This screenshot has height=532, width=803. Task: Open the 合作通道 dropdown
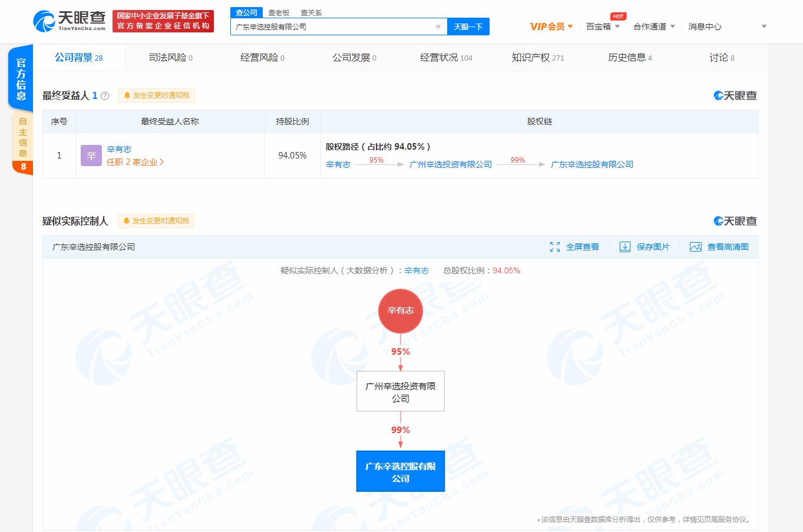[650, 27]
